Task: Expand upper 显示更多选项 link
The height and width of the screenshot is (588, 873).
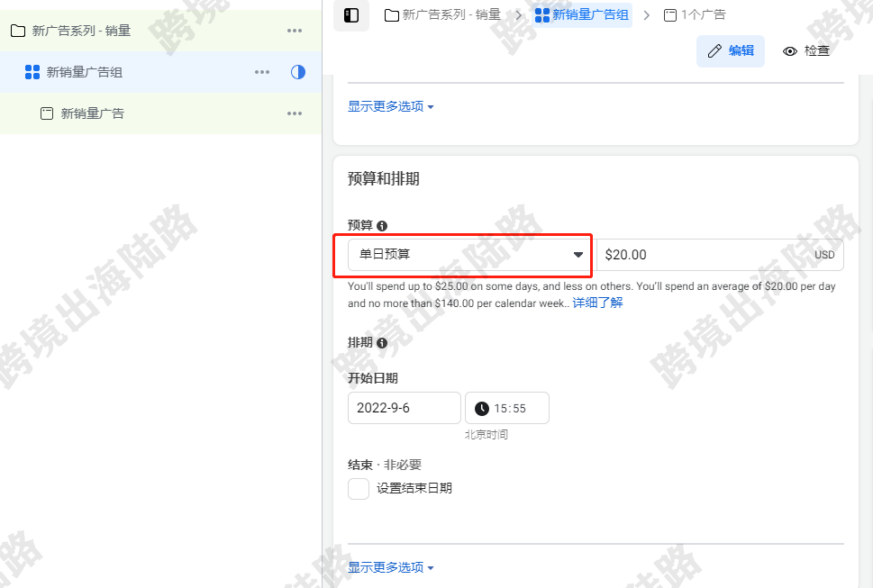Action: coord(390,106)
